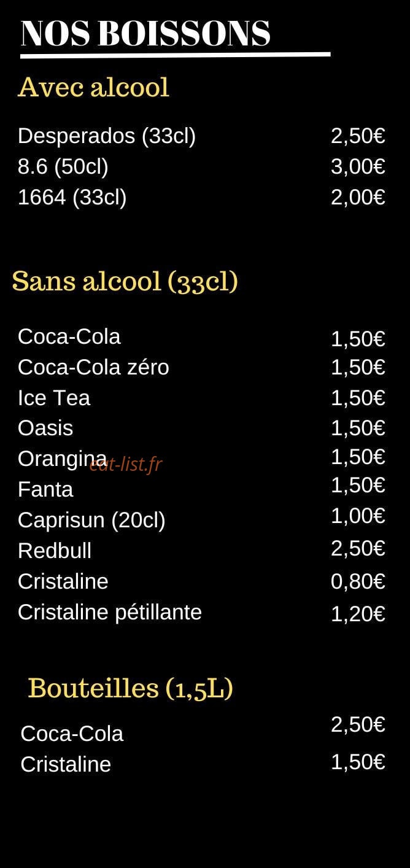Click the 1664 (33cl) entry
Screen dimensions: 410x868
click(x=72, y=198)
